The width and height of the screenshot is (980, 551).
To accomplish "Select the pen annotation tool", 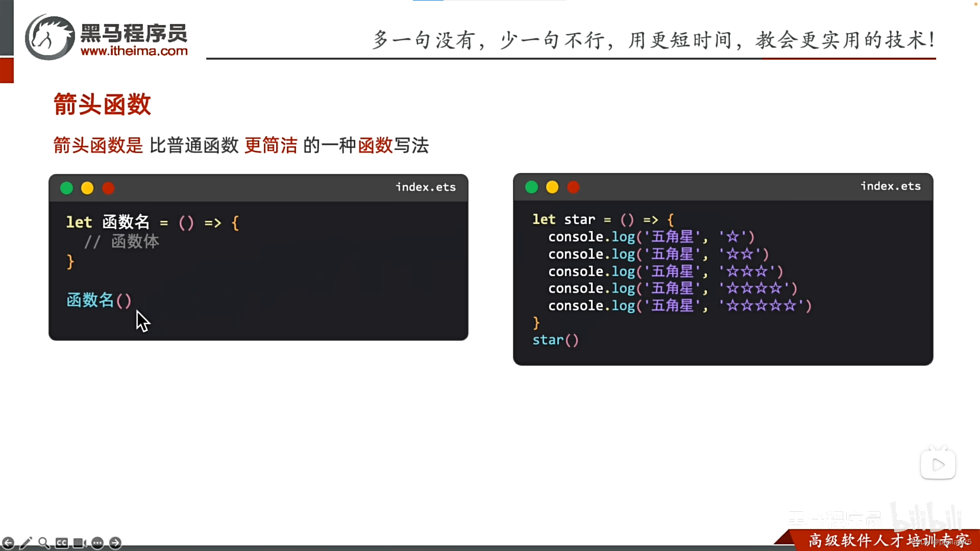I will pyautogui.click(x=26, y=543).
